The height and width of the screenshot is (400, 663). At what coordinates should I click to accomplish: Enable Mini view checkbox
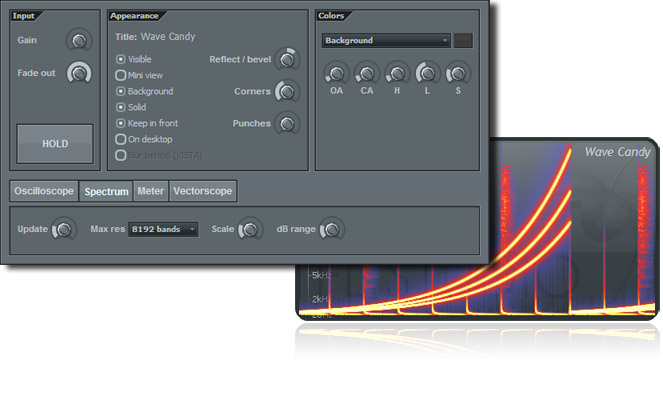(x=121, y=75)
